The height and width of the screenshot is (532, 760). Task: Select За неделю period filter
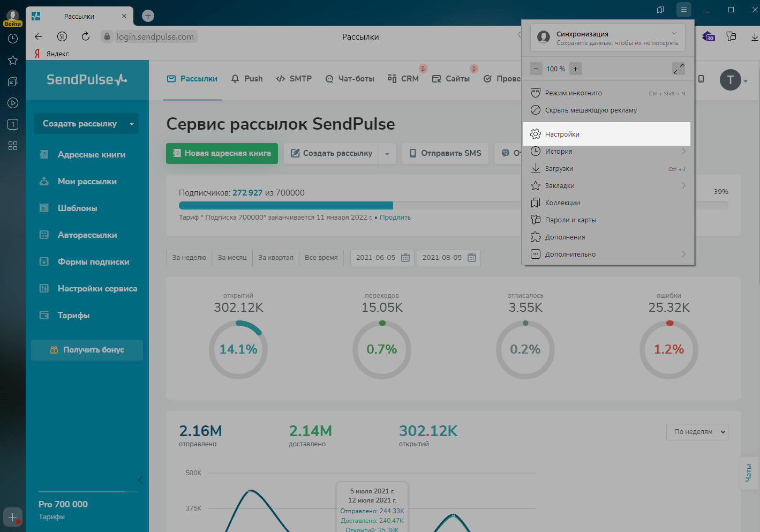189,258
